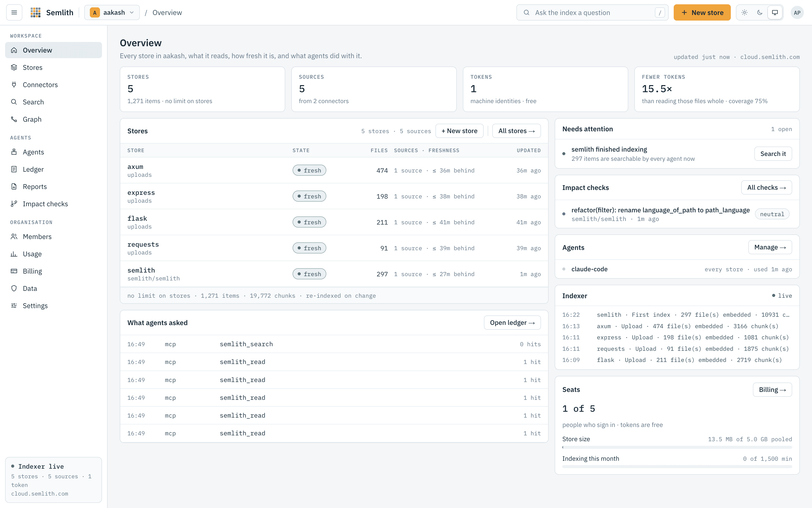Select the Overview item in the sidebar

53,50
